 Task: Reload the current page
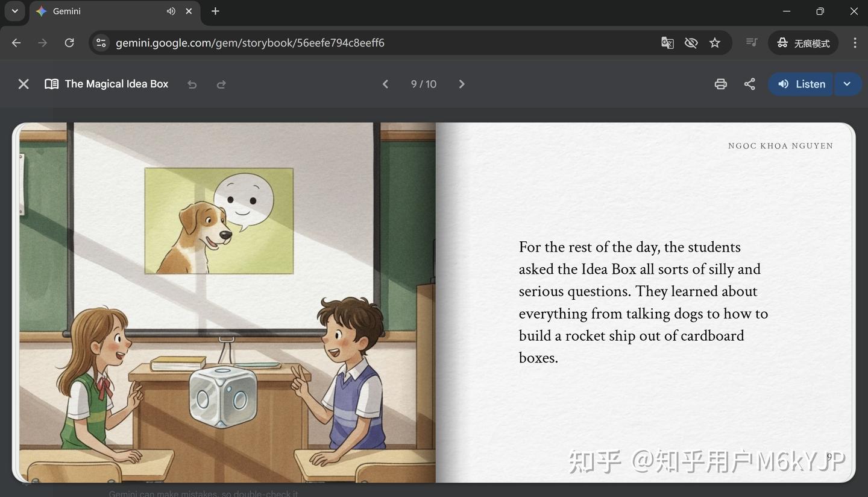(x=69, y=43)
